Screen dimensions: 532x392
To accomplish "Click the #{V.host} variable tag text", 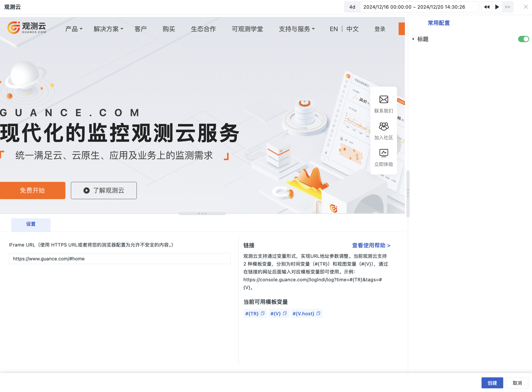I will click(x=303, y=313).
